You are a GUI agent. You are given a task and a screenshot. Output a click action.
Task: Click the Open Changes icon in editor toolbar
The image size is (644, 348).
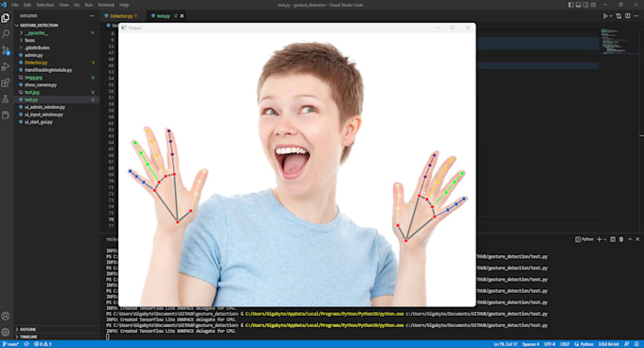click(618, 16)
